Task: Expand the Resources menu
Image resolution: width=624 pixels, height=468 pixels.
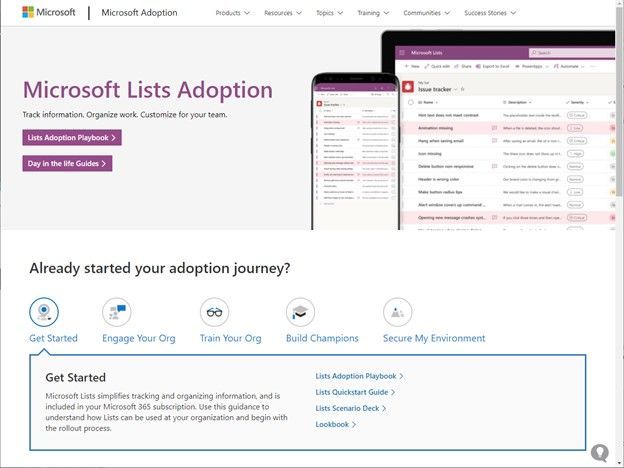Action: [283, 13]
